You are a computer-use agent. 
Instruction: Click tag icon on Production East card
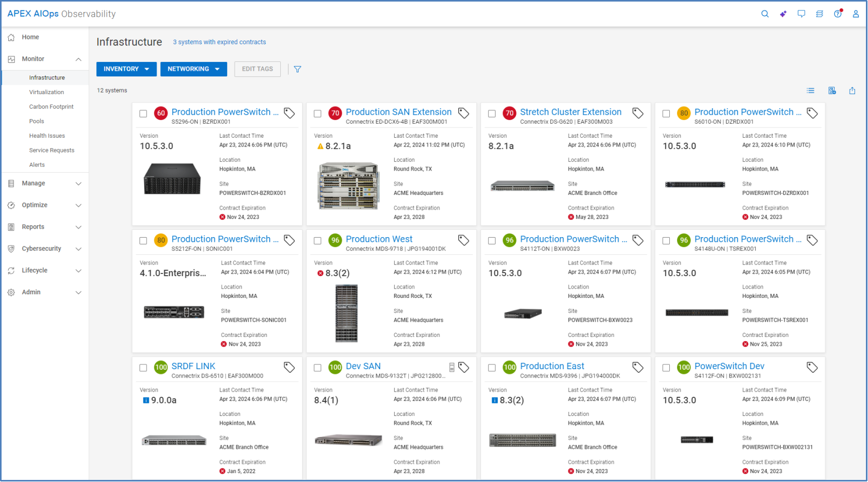click(x=638, y=367)
